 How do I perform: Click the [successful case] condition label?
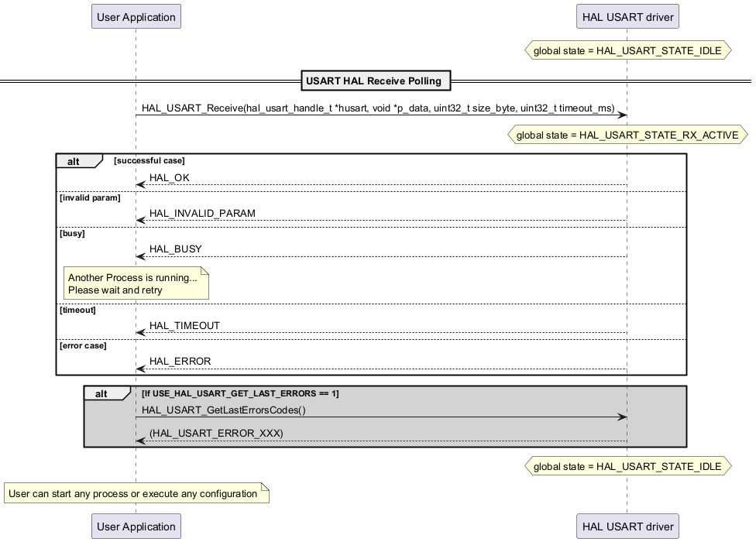(149, 161)
